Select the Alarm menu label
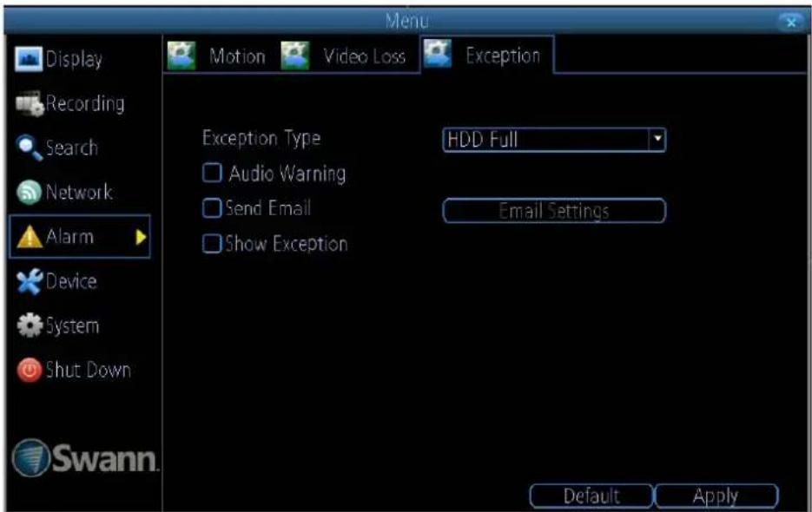The image size is (812, 512). pos(70,237)
